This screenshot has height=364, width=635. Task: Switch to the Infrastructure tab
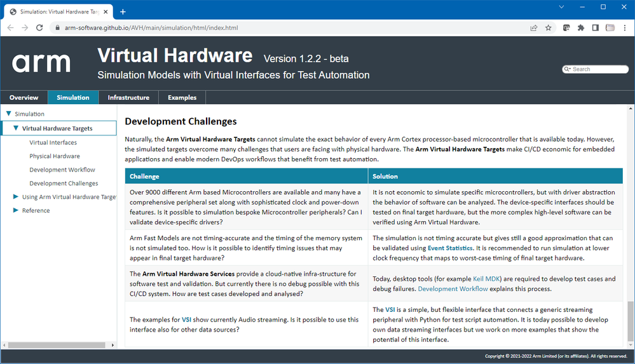tap(128, 98)
